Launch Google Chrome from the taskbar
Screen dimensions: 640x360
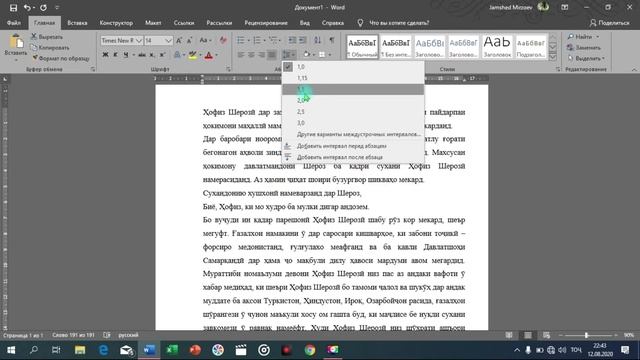tap(310, 350)
